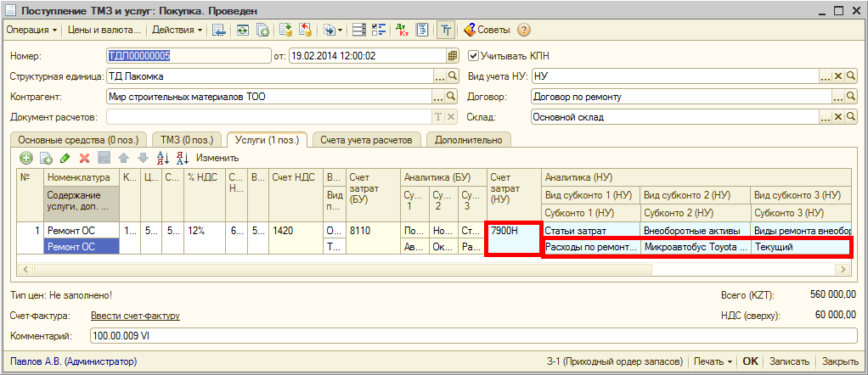Open the calendar picker next to date
The image size is (868, 375).
pyautogui.click(x=453, y=56)
